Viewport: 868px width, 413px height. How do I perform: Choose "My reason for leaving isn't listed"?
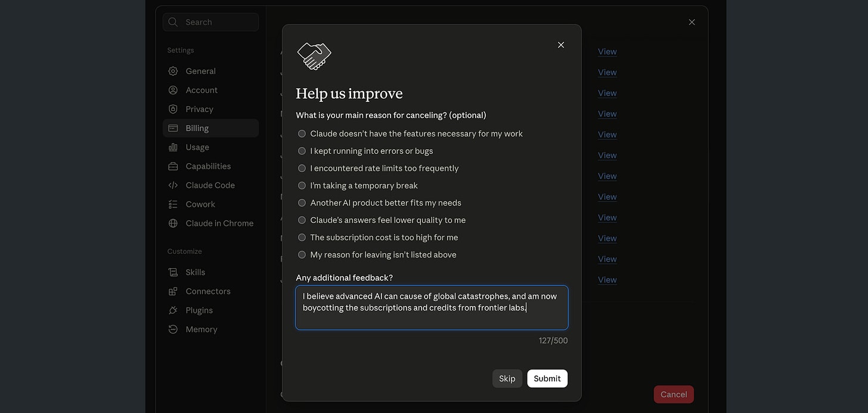[302, 254]
